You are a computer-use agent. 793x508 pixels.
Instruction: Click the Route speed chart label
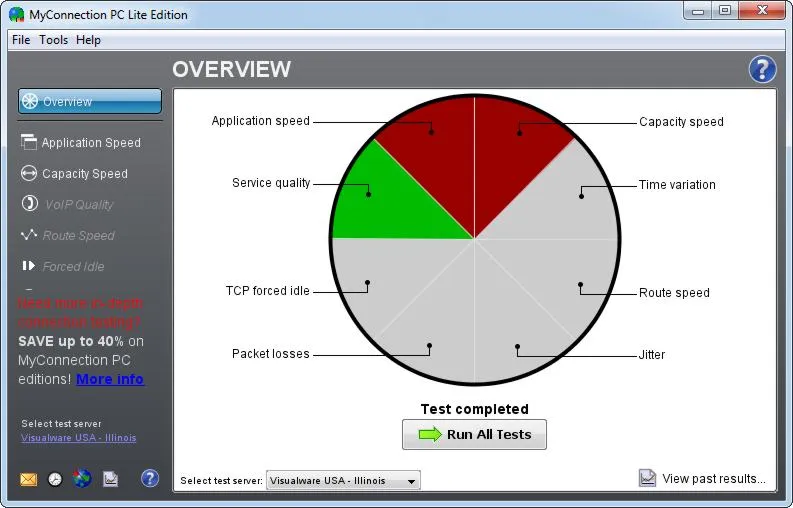click(x=674, y=292)
